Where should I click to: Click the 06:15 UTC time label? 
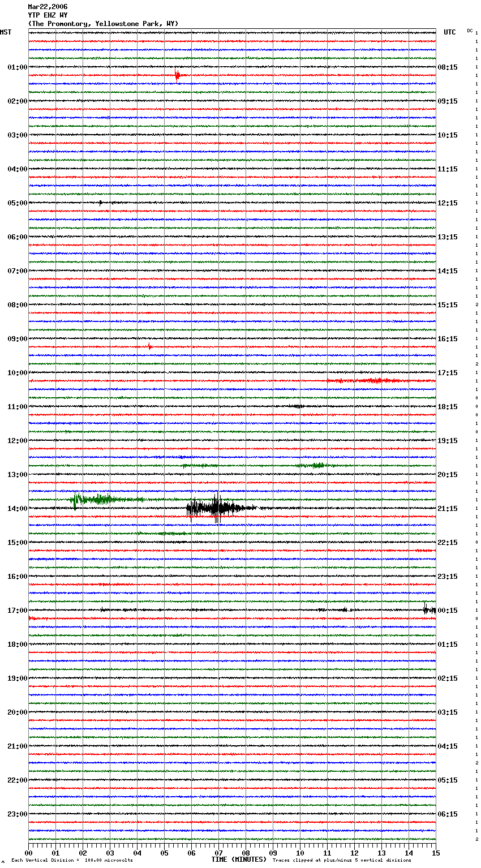click(448, 814)
